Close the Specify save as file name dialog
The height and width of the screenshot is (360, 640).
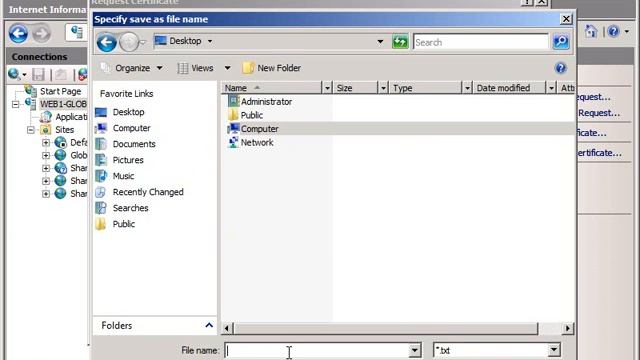pyautogui.click(x=566, y=19)
